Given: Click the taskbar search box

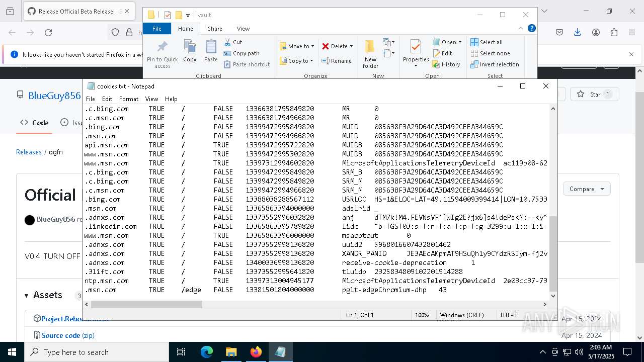Looking at the screenshot, I should point(97,352).
